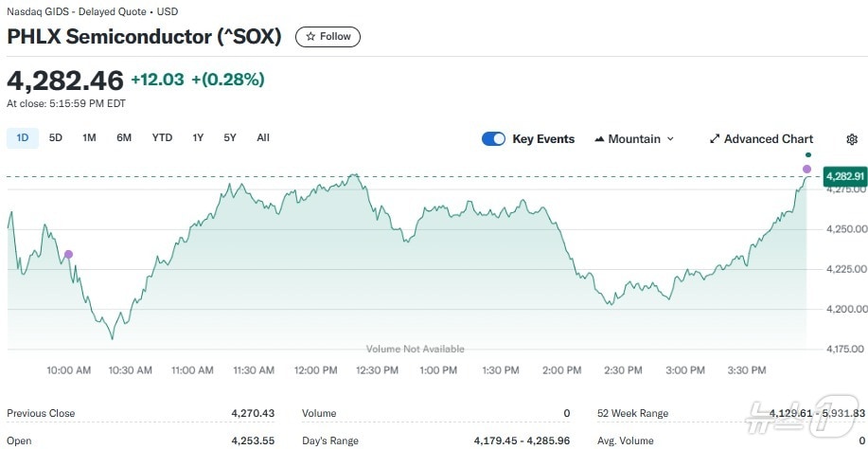
Task: Click the Advanced Chart expand arrows icon
Action: (715, 139)
